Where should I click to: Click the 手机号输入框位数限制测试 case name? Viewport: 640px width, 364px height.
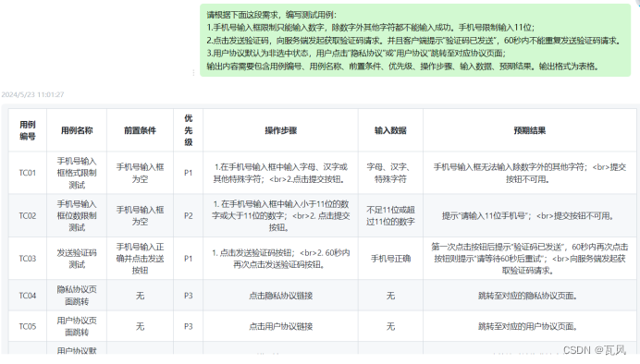tap(77, 215)
